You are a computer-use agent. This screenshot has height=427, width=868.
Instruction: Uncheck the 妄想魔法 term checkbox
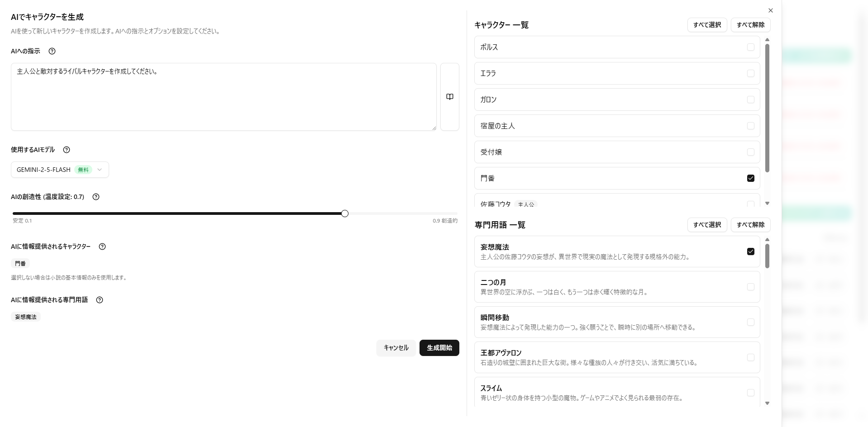tap(750, 251)
